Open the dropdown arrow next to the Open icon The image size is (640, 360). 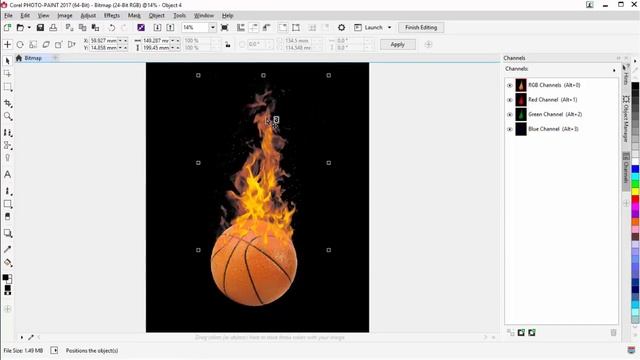click(29, 27)
